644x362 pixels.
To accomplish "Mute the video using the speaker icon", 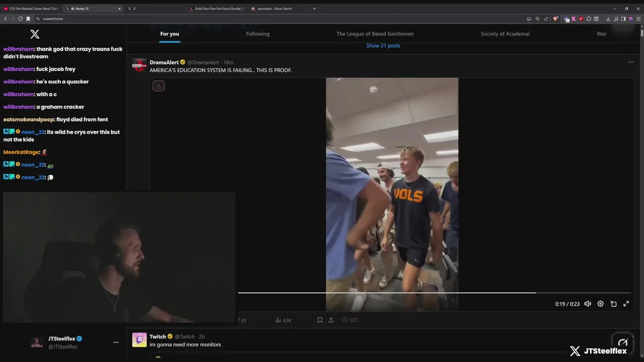I will tap(587, 304).
